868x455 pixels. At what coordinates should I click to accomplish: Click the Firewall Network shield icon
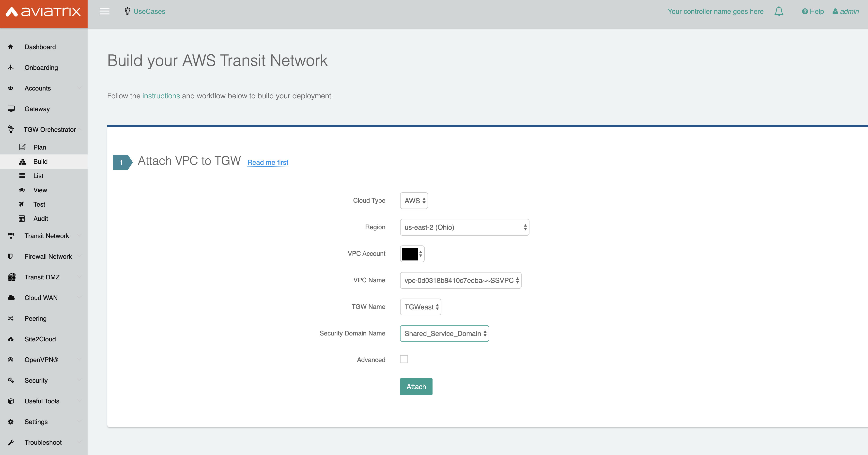click(10, 257)
